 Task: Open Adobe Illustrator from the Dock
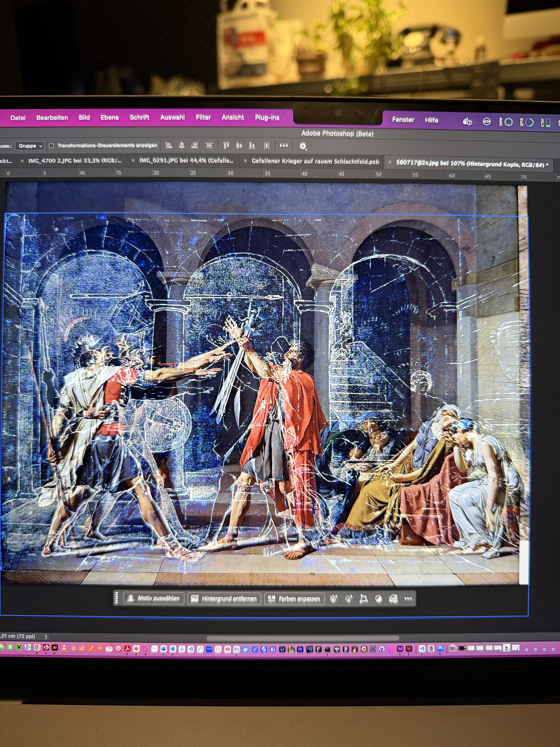tap(55, 648)
